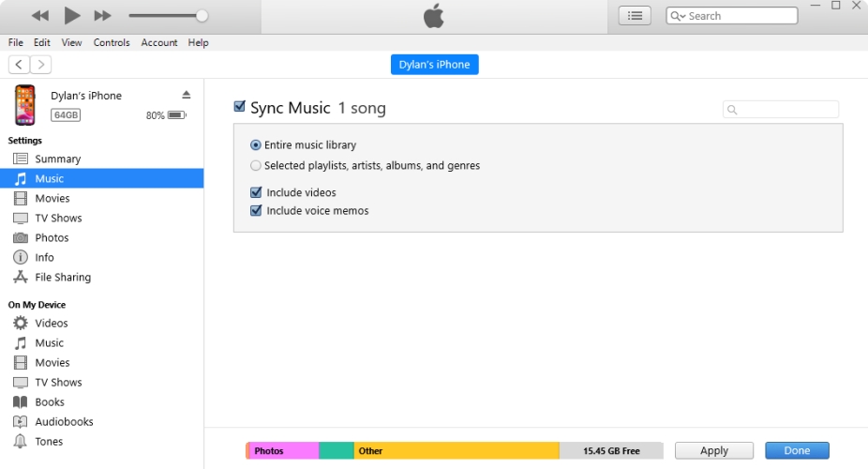Open the Help menu
868x469 pixels.
tap(198, 42)
